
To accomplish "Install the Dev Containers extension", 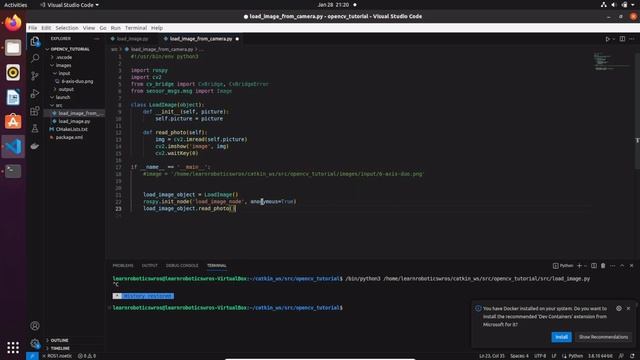I will coord(561,337).
